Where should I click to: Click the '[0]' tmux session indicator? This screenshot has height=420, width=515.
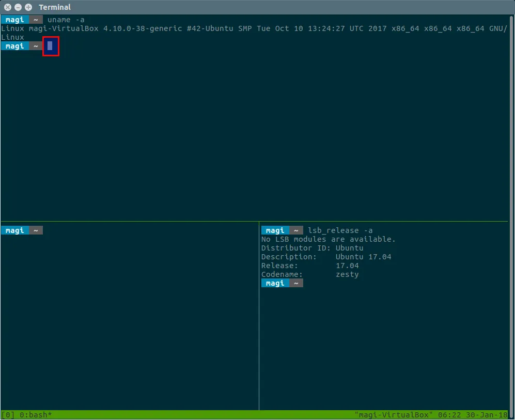8,415
